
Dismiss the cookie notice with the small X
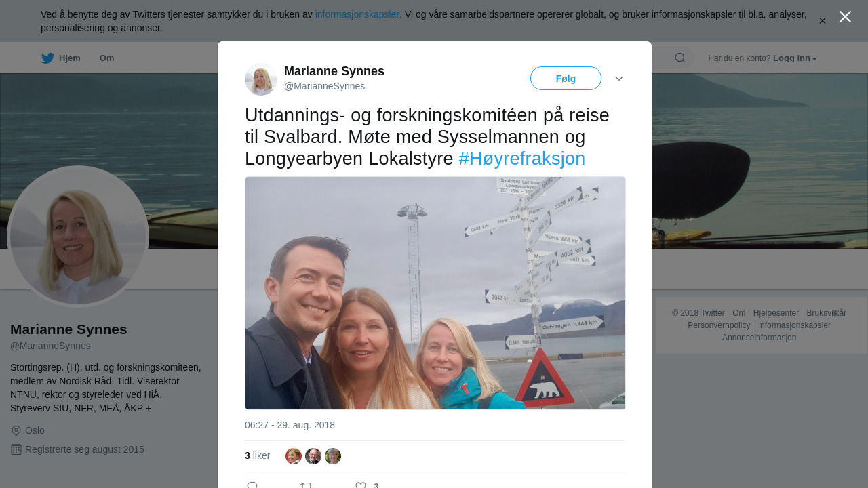pyautogui.click(x=822, y=21)
